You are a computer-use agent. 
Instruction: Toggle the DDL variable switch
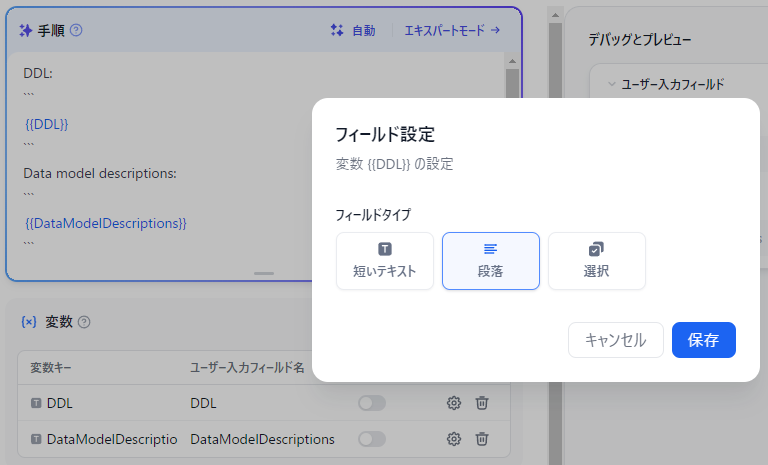pyautogui.click(x=372, y=403)
